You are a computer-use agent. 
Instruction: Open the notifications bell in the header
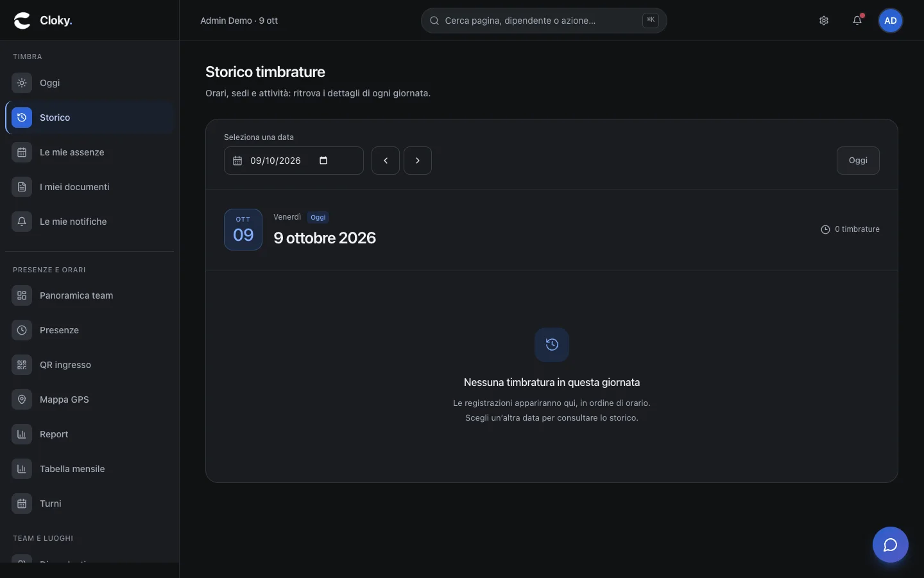(857, 21)
